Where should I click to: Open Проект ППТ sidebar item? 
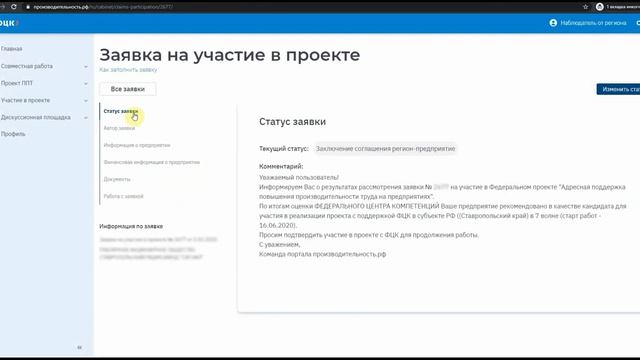17,83
